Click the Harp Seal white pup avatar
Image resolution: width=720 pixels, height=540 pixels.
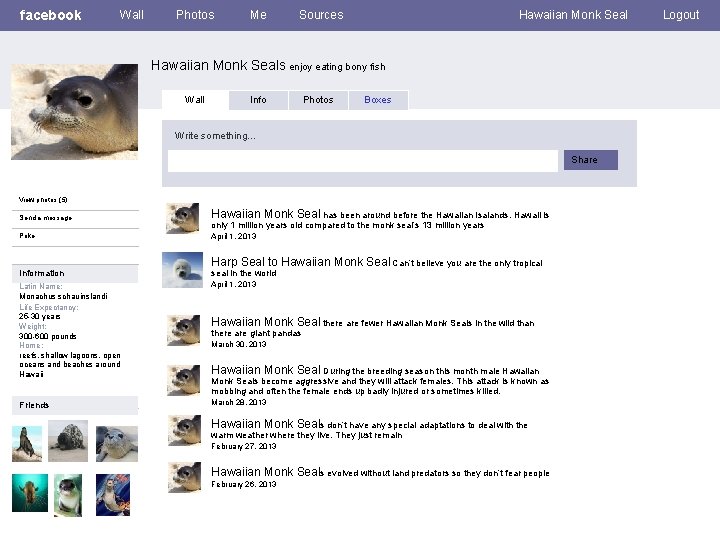coord(182,270)
